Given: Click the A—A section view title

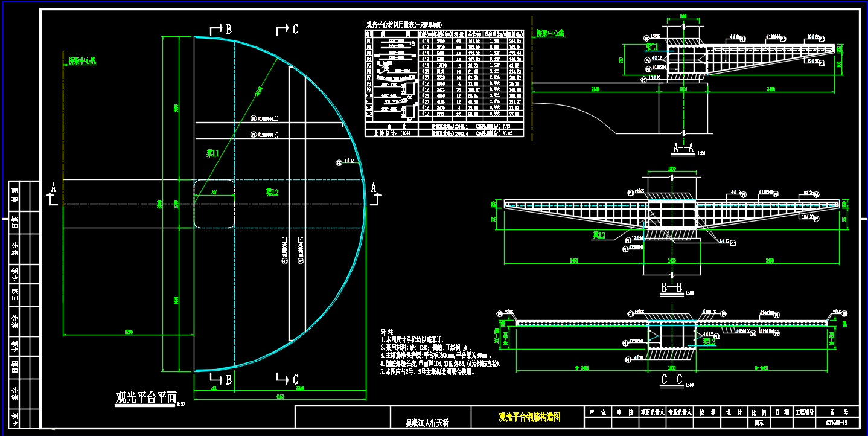Looking at the screenshot, I should 683,148.
